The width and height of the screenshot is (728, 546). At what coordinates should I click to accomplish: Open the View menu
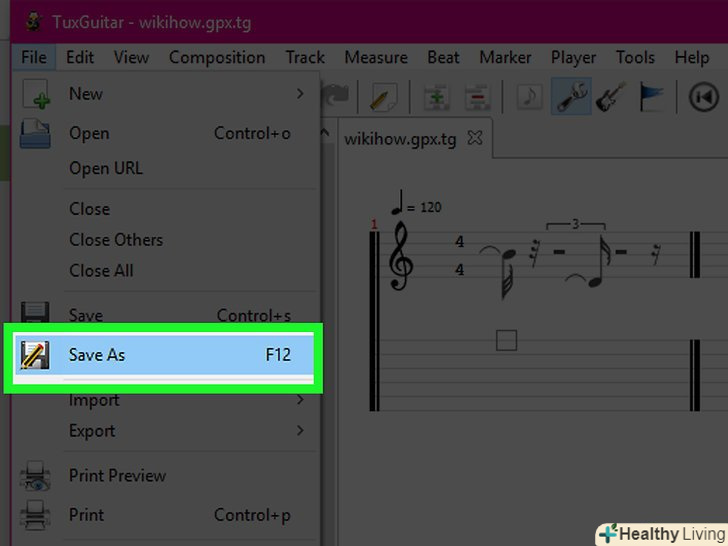click(x=131, y=58)
